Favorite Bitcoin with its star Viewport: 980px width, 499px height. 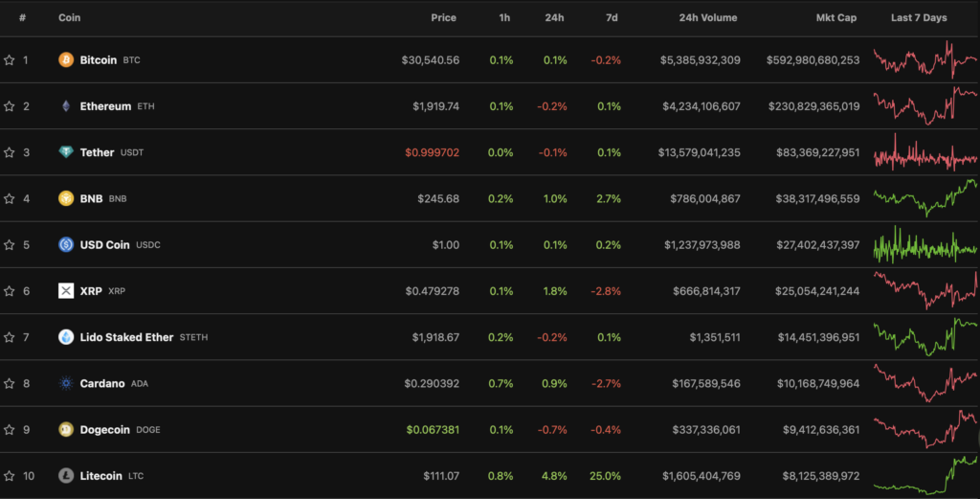pos(10,60)
